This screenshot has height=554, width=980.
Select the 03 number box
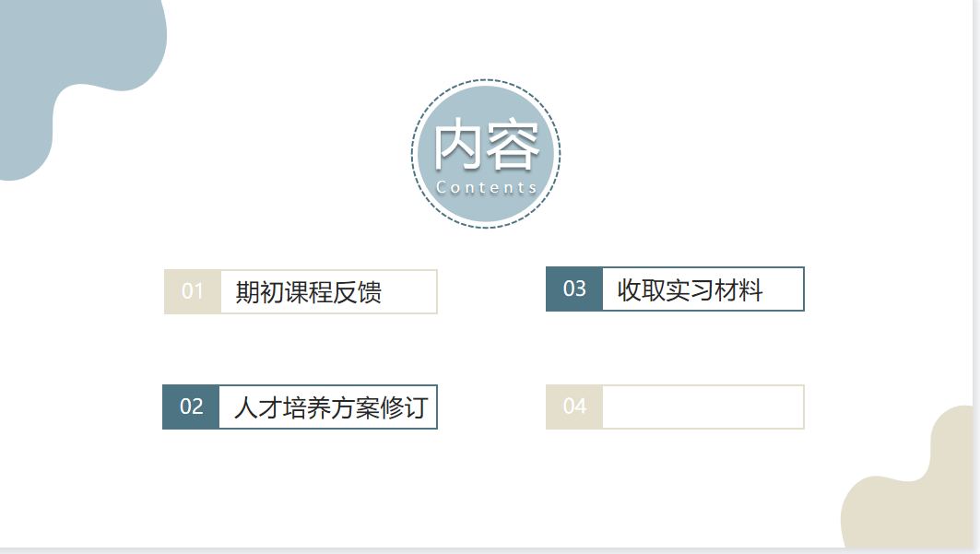coord(574,289)
